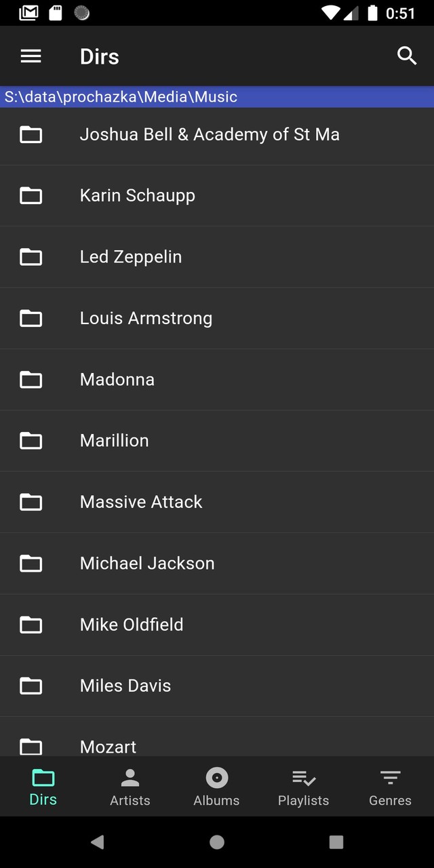Select the Dirs tab
The height and width of the screenshot is (868, 434).
[x=43, y=787]
